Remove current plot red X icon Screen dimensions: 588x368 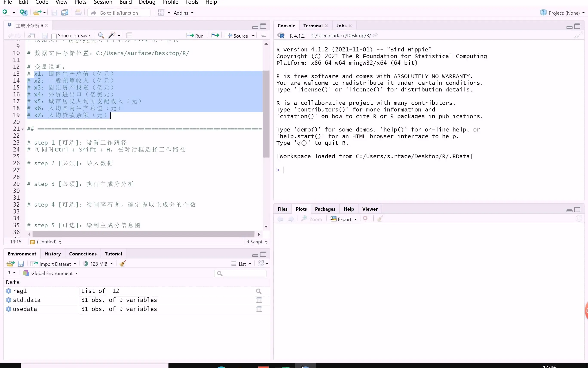coord(365,218)
